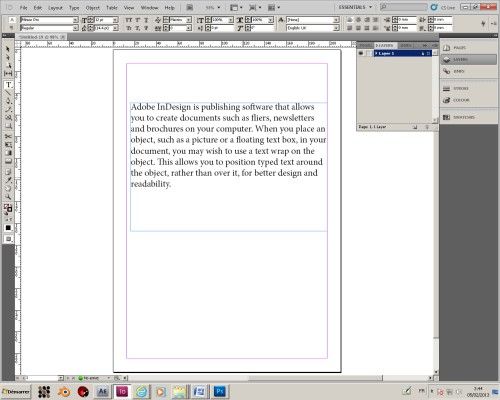Viewport: 500px width, 400px height.
Task: Click the Fill and Stroke swatch
Action: (8, 209)
